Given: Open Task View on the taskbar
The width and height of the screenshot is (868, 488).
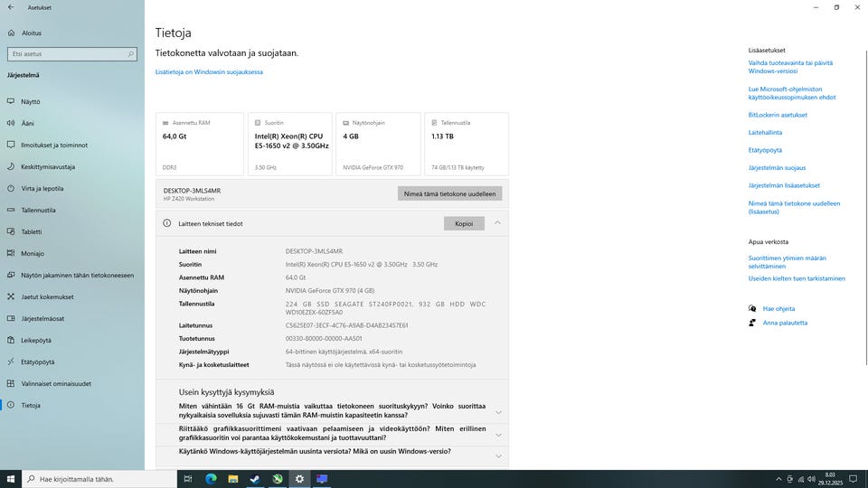Looking at the screenshot, I should [x=188, y=479].
